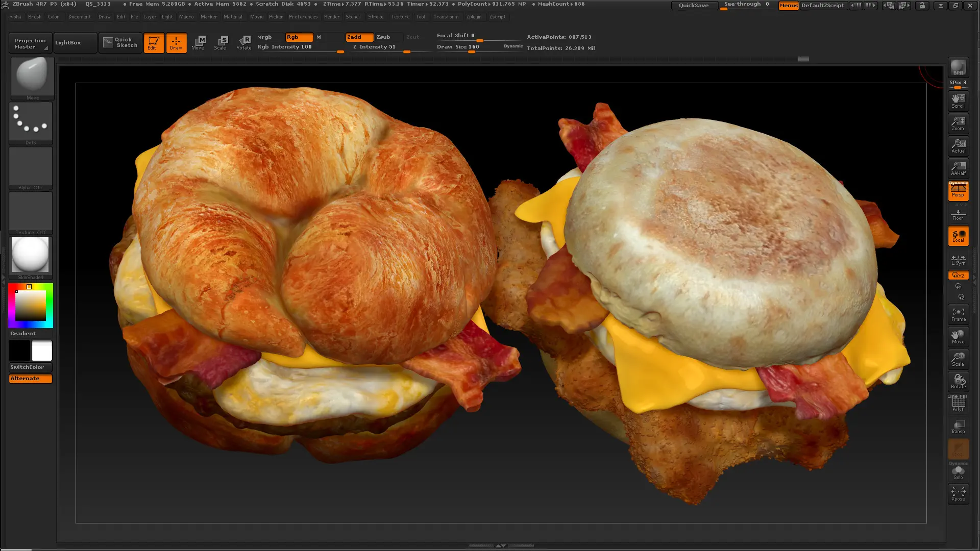Screen dimensions: 980x551
Task: Open the Brush menu
Action: click(x=35, y=17)
